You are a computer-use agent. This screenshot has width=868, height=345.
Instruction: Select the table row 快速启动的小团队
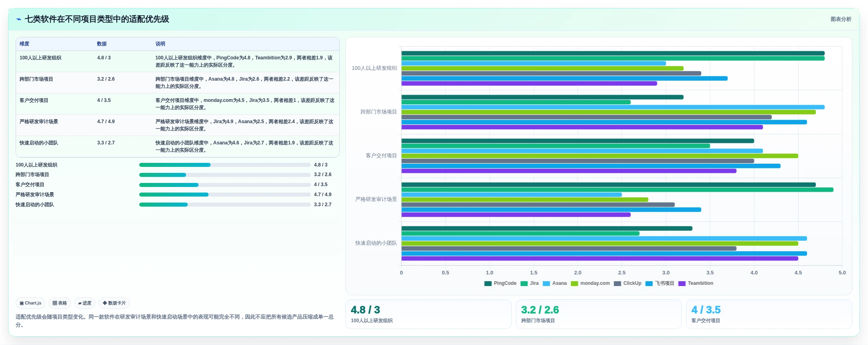click(177, 146)
